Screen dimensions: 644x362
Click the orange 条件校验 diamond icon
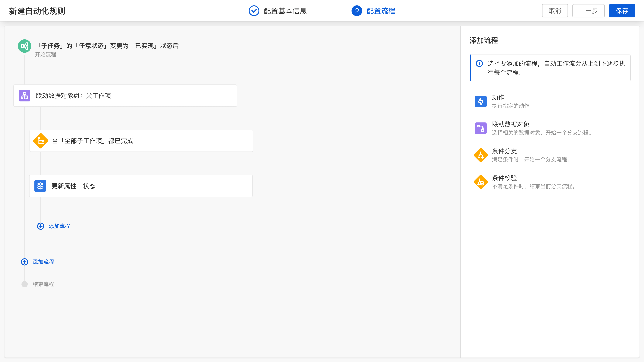tap(480, 182)
